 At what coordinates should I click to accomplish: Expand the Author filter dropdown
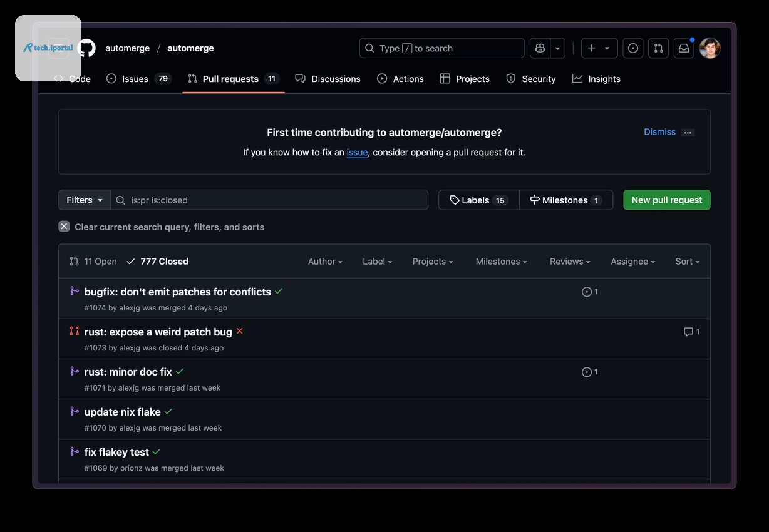(x=325, y=262)
